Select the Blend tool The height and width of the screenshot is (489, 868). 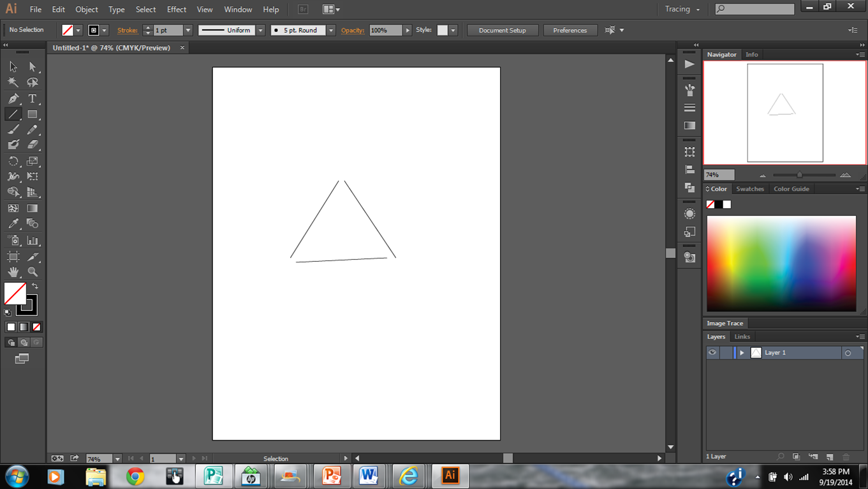pyautogui.click(x=33, y=224)
